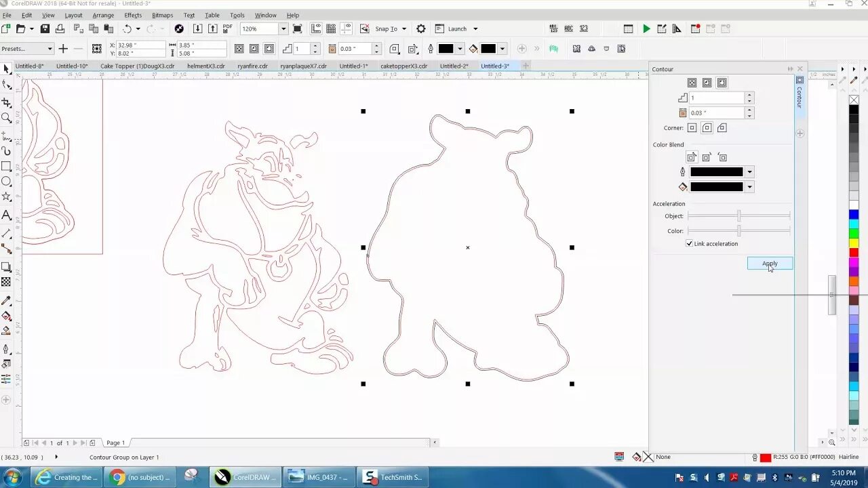Open the Layout menu
Viewport: 868px width, 488px height.
coord(73,15)
